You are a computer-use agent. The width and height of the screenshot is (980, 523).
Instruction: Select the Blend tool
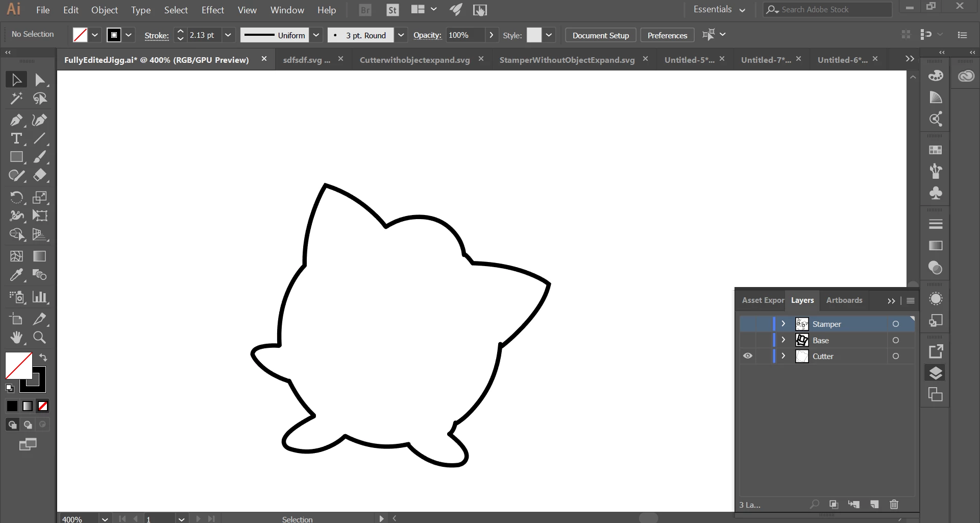(40, 275)
